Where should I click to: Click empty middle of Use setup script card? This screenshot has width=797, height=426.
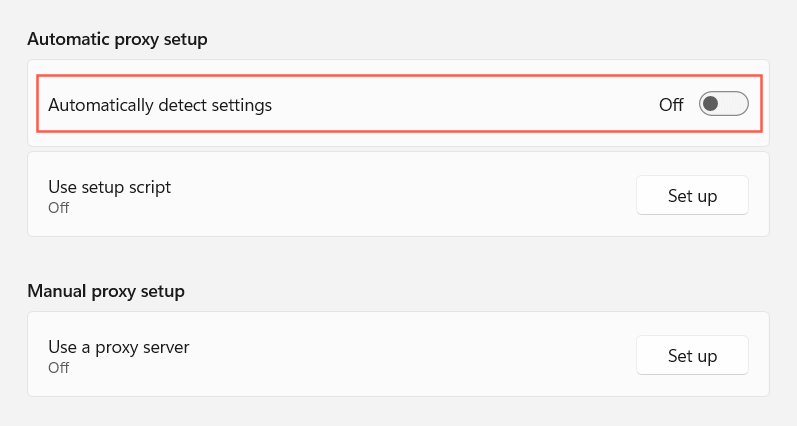[x=400, y=195]
